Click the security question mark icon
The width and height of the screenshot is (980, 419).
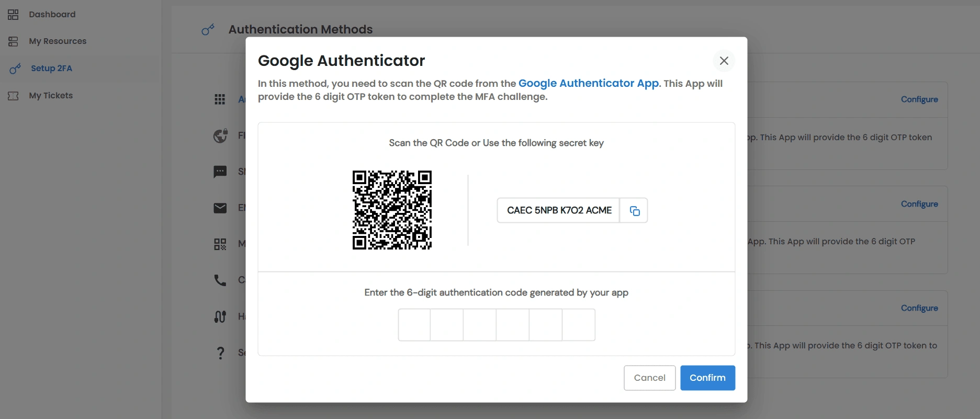pos(220,353)
